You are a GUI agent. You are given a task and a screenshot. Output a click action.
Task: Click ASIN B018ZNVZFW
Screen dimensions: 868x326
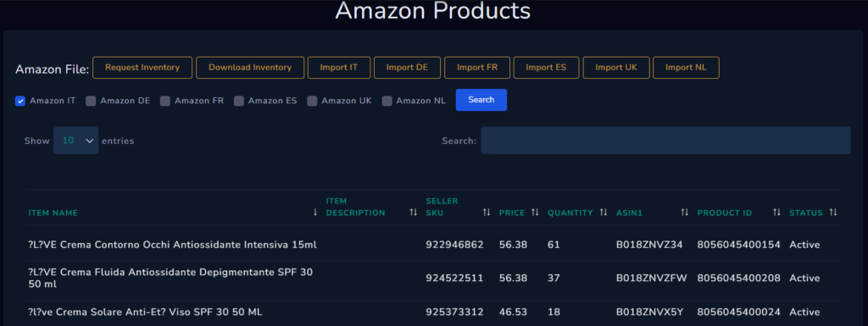[x=652, y=278]
